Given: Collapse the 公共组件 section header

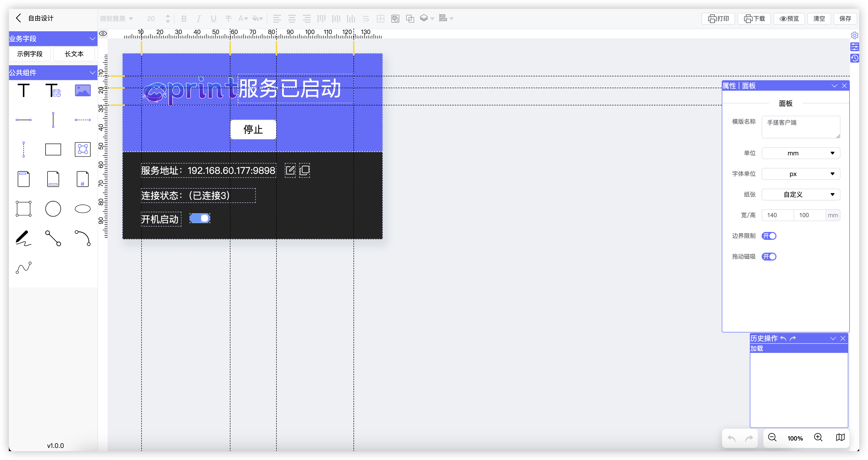Looking at the screenshot, I should (92, 72).
